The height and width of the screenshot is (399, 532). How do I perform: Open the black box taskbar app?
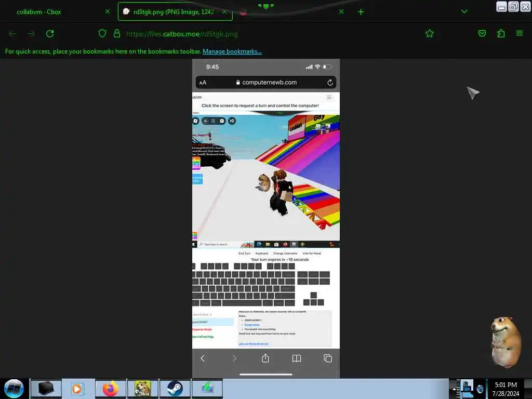[46, 389]
